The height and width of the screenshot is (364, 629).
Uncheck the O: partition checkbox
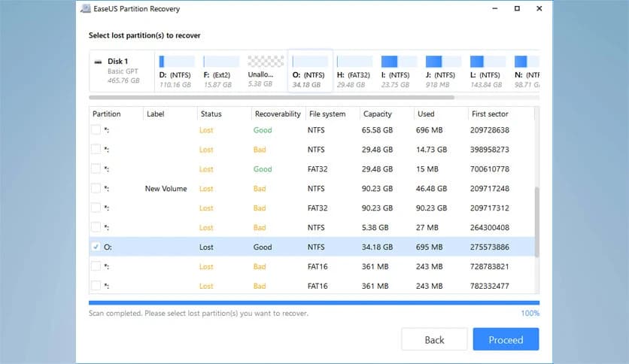(96, 247)
